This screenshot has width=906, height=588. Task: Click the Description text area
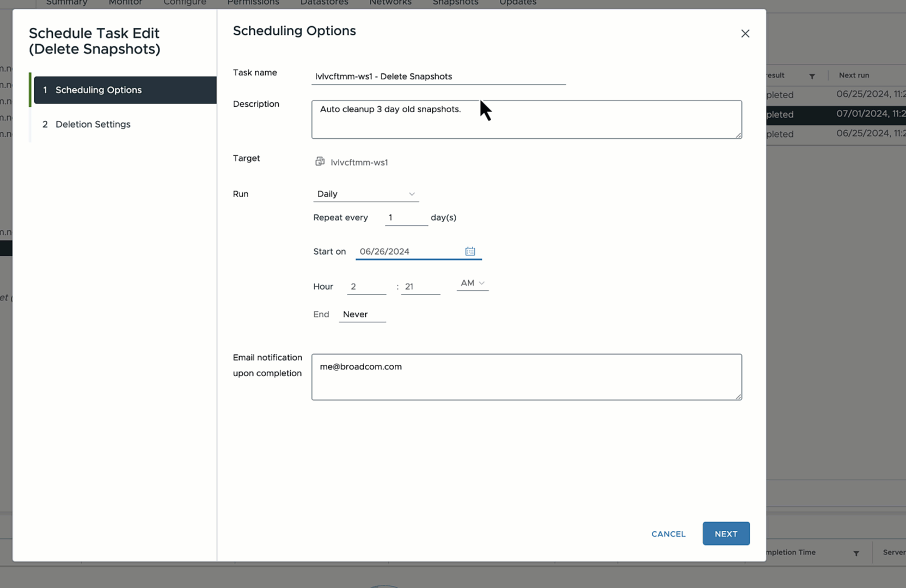click(x=527, y=119)
